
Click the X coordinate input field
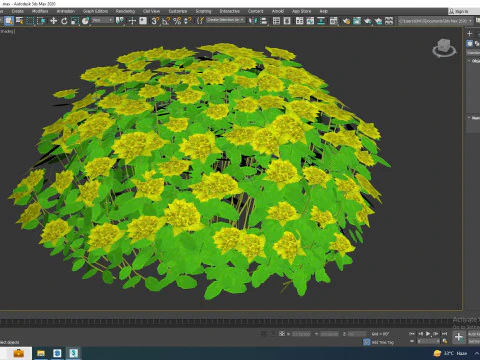[301, 334]
